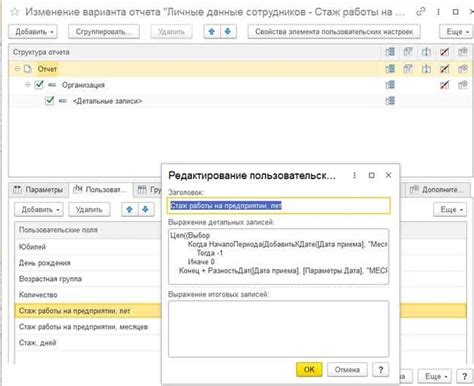
Task: Select the Организация structure row
Action: pyautogui.click(x=240, y=85)
